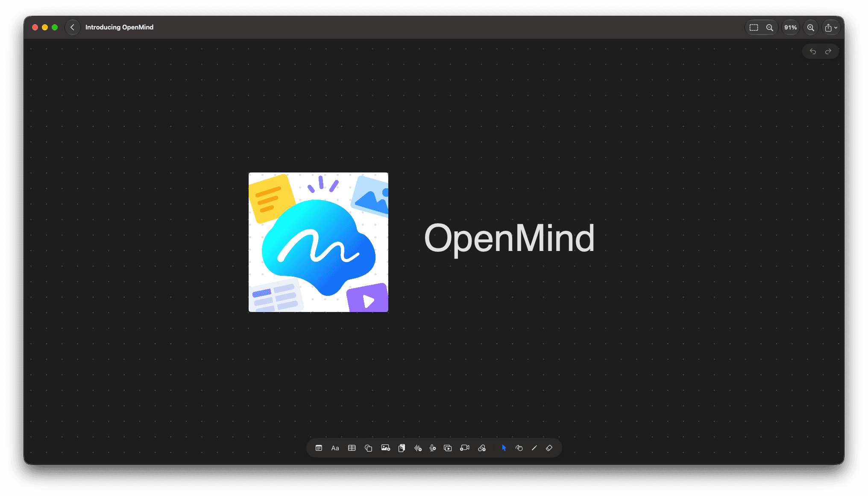Click the green fullscreen window button
Viewport: 868px width, 496px height.
(x=55, y=27)
